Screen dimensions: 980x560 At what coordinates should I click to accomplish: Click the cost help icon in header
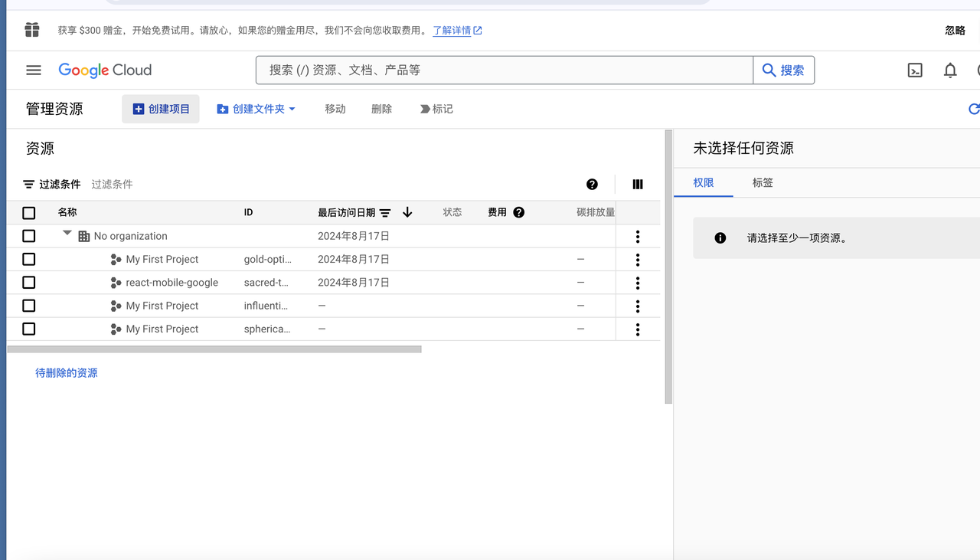click(x=519, y=212)
